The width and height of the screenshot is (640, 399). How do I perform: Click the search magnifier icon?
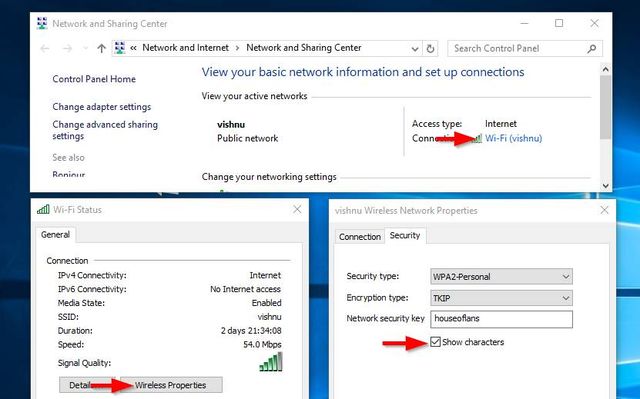591,49
